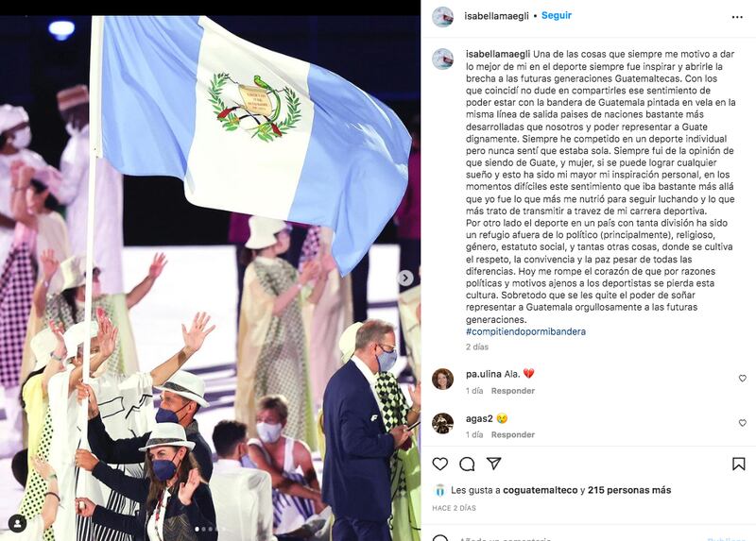Open isabellamaegli profile from header username
The height and width of the screenshot is (541, 756).
tap(497, 16)
